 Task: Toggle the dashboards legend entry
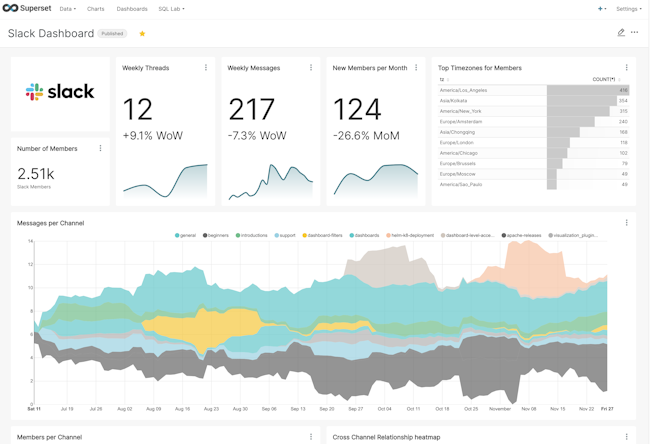(x=364, y=235)
